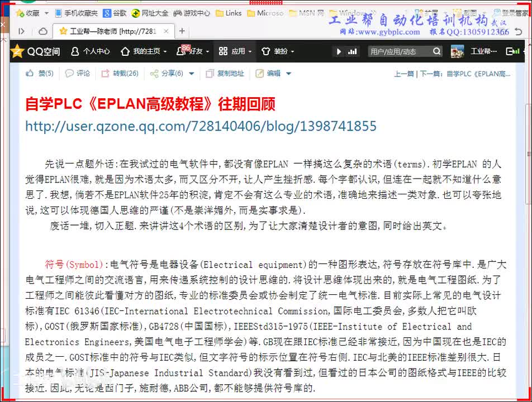Click 复制地址 copy address button
Image resolution: width=532 pixels, height=402 pixels.
[x=225, y=73]
